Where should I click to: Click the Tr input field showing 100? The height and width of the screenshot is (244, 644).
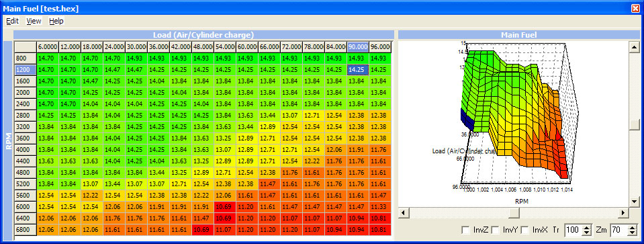coord(573,231)
